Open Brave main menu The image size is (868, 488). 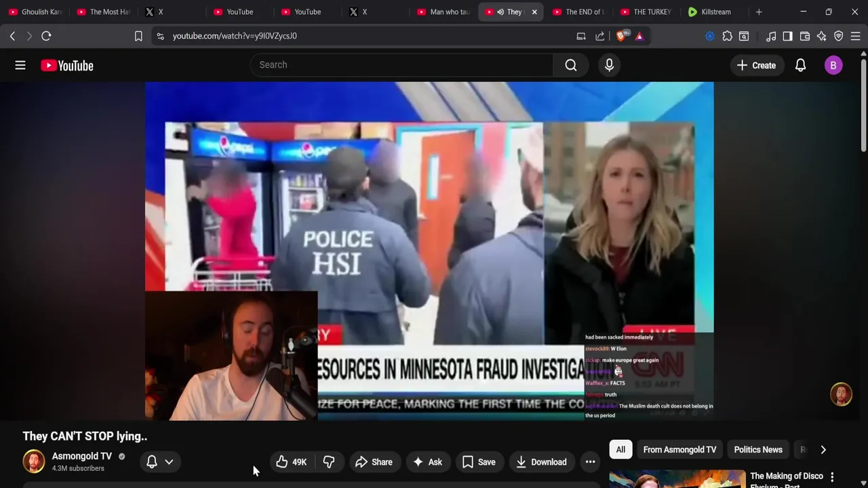click(856, 36)
